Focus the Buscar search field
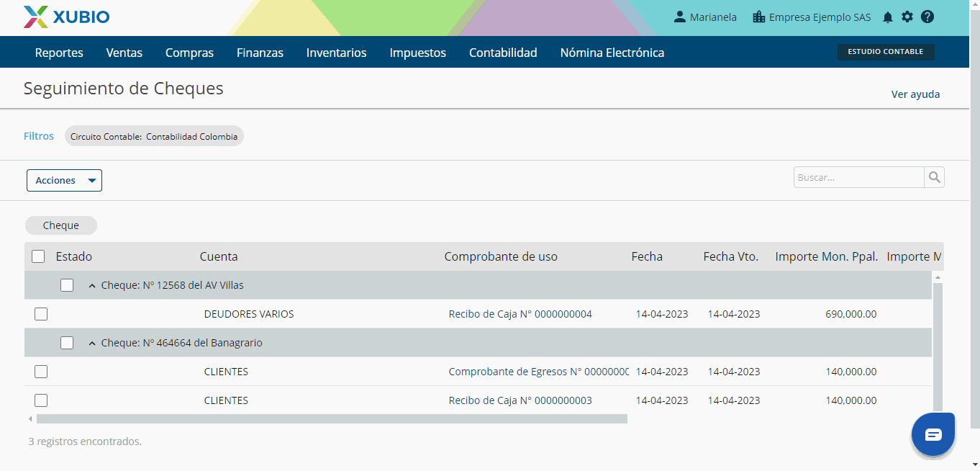This screenshot has height=471, width=980. point(858,177)
